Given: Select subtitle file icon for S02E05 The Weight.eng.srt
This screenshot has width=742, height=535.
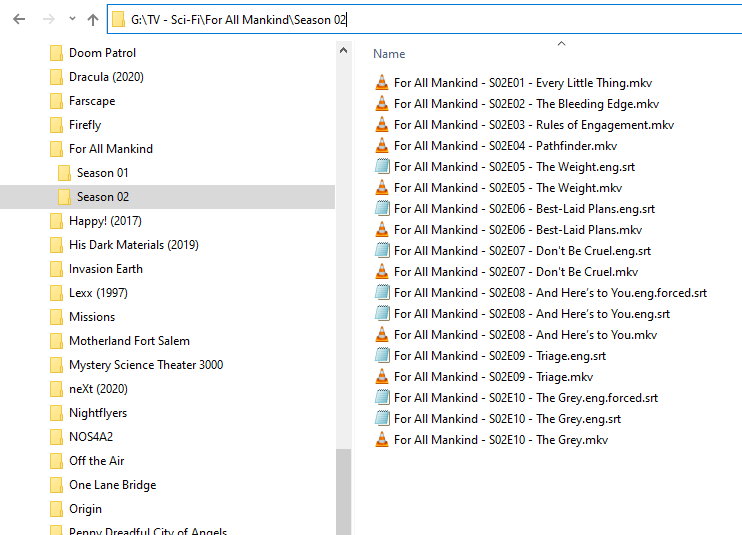Looking at the screenshot, I should [382, 167].
